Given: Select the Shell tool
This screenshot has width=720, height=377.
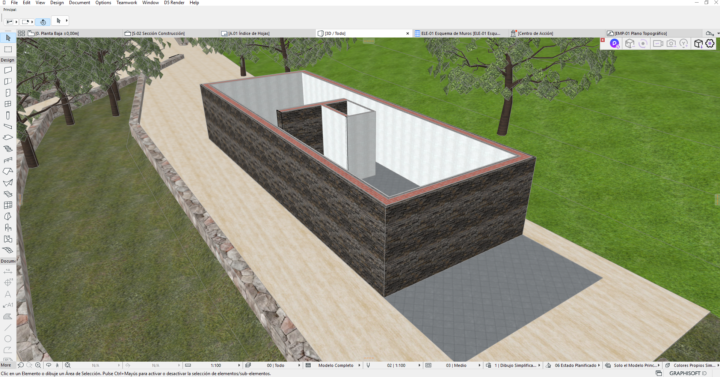Looking at the screenshot, I should pos(8,182).
